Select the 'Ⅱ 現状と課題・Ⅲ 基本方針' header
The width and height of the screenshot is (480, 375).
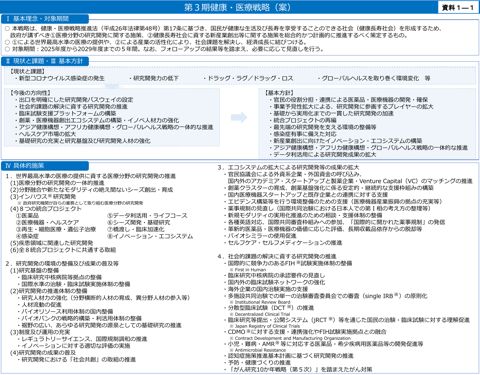[45, 61]
